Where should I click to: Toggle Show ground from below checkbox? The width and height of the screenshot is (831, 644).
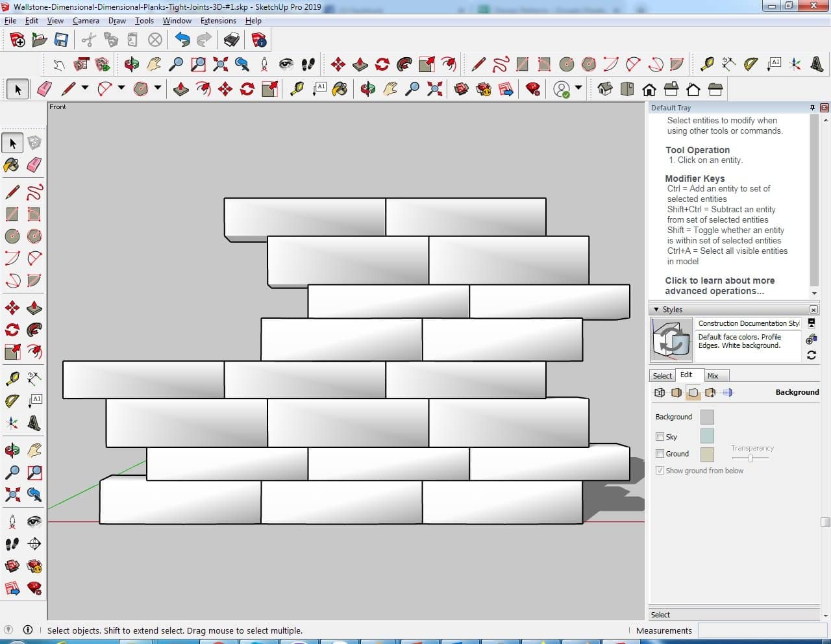(660, 471)
